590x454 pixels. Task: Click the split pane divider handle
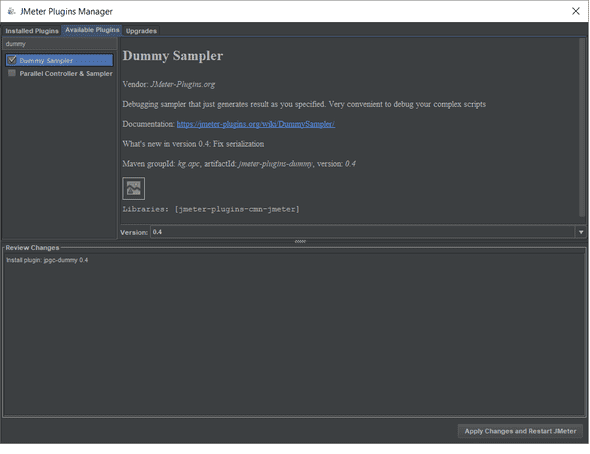pos(300,241)
